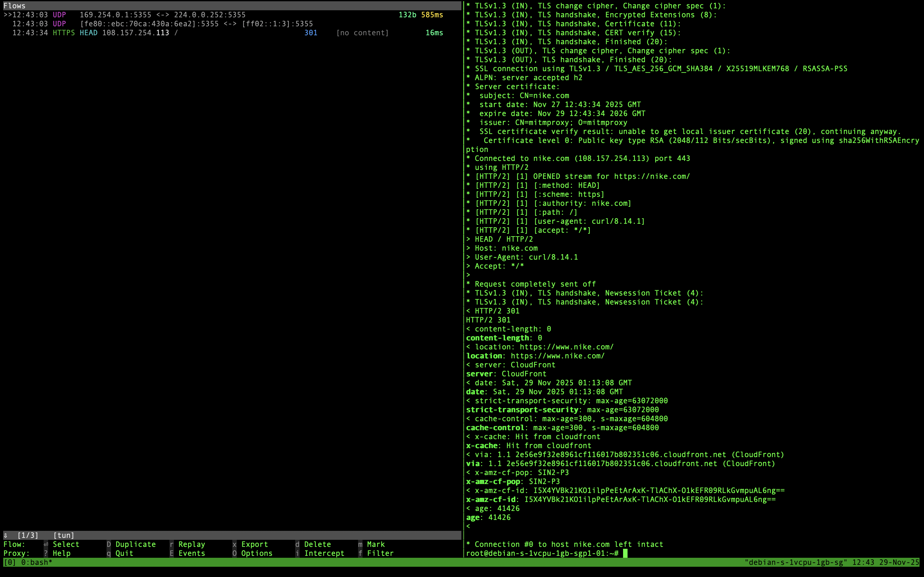
Task: Click the Enter key icon beside Select
Action: [46, 545]
